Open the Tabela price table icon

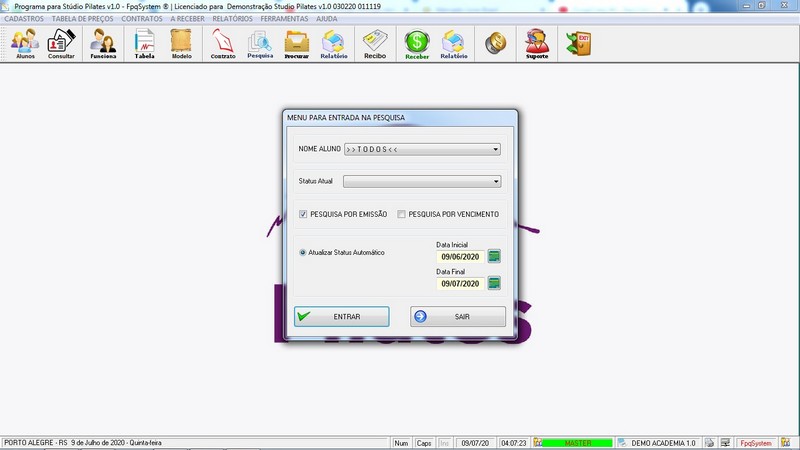pos(144,44)
